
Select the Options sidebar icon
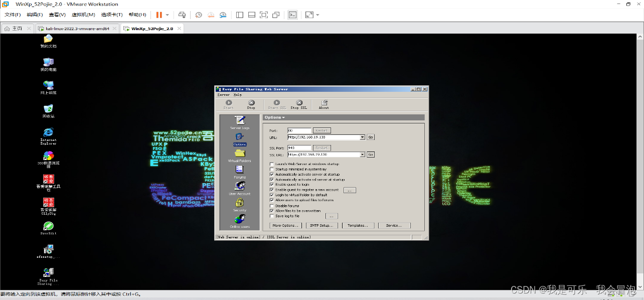pyautogui.click(x=240, y=139)
